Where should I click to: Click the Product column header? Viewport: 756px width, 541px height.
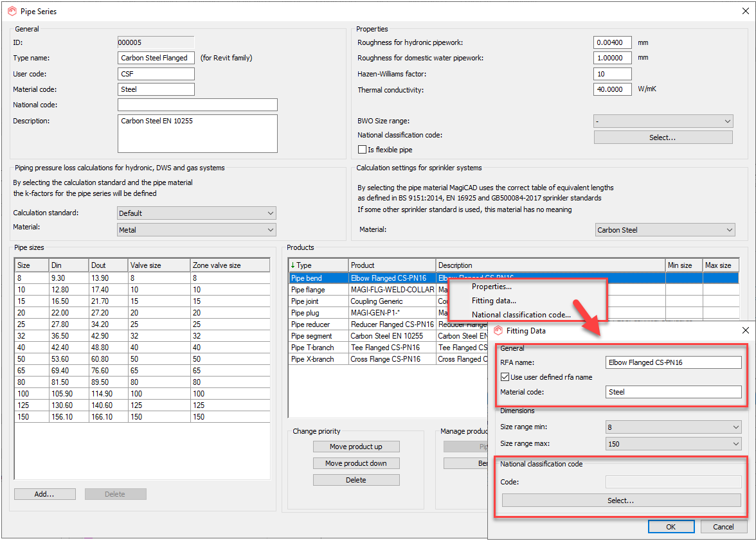(392, 265)
